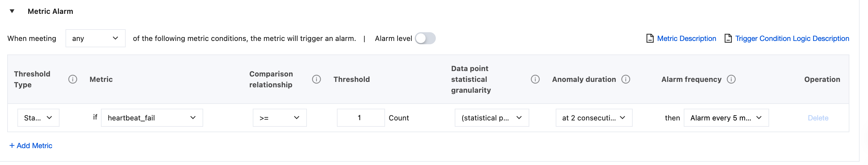Click the threshold value input field
This screenshot has width=868, height=165.
pyautogui.click(x=361, y=118)
